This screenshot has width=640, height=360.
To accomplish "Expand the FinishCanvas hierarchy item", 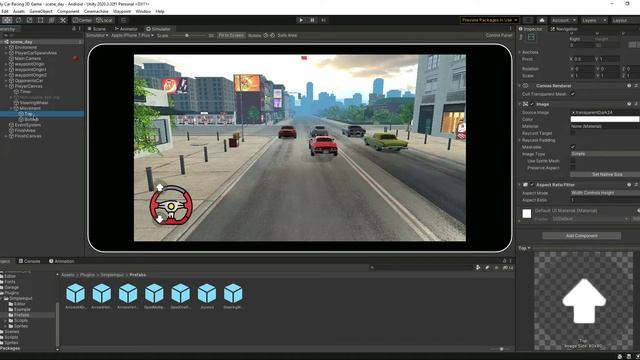I will (x=7, y=136).
